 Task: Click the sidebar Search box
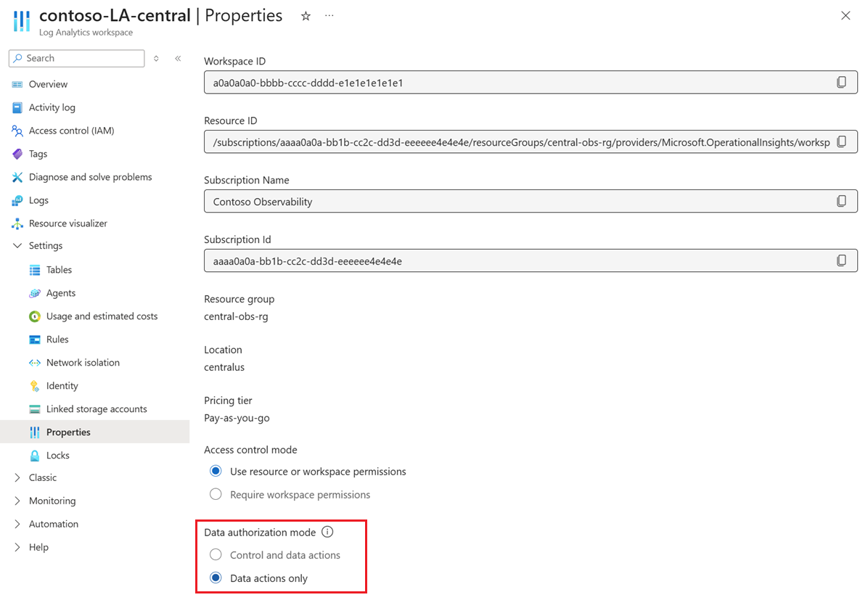(x=76, y=58)
